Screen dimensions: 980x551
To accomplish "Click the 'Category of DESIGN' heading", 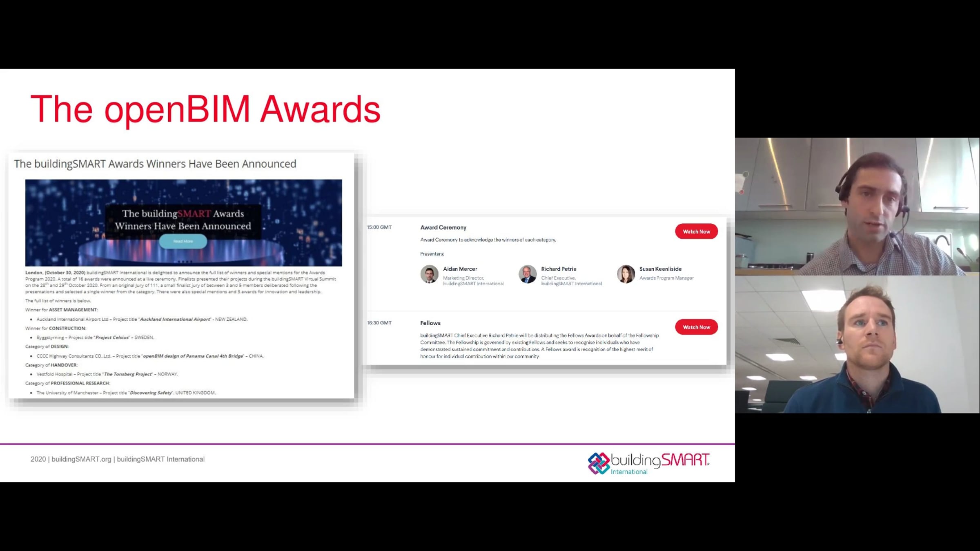I will 47,347.
